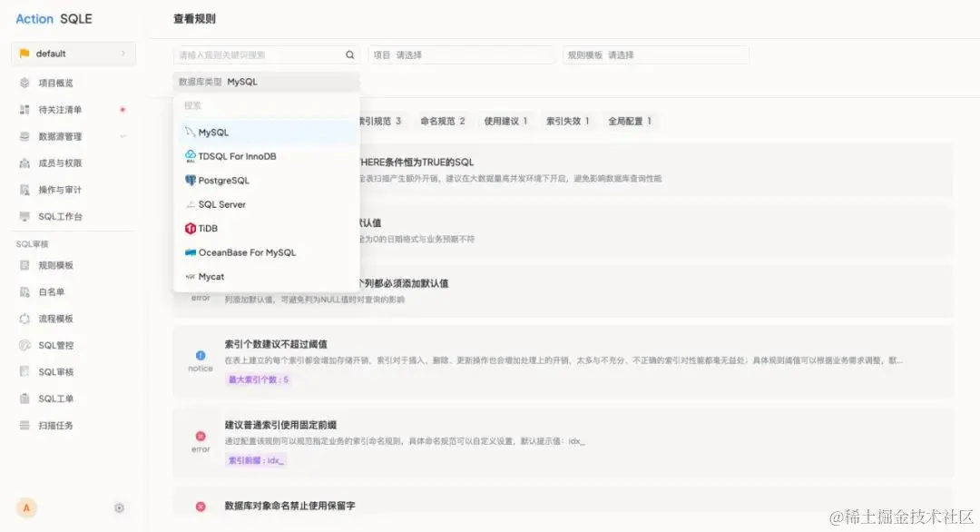This screenshot has height=532, width=980.
Task: Click the SQL工单 sidebar icon
Action: (24, 399)
